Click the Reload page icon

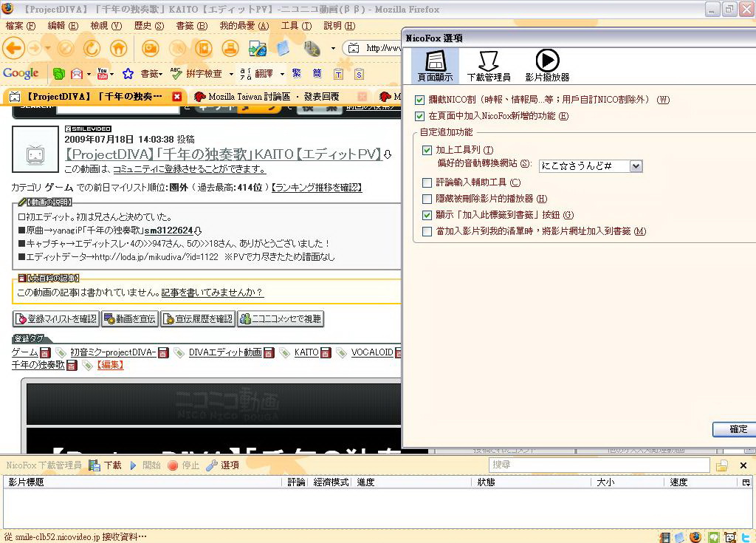point(92,49)
